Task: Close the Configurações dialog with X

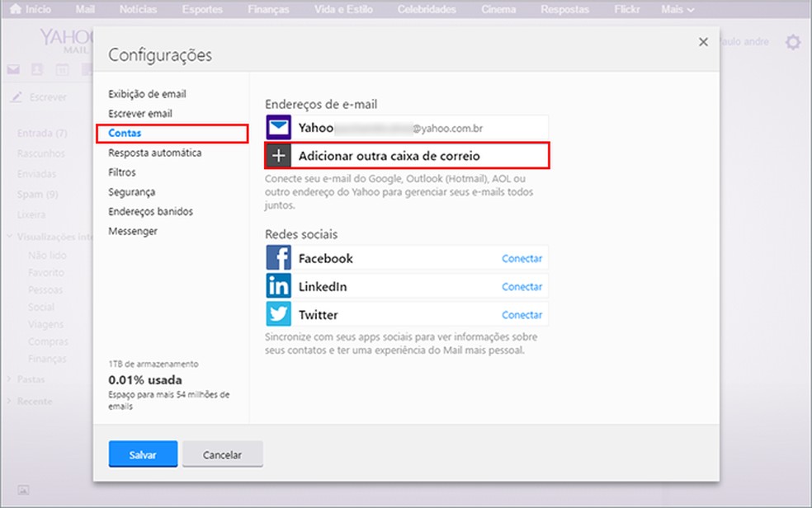Action: click(703, 42)
